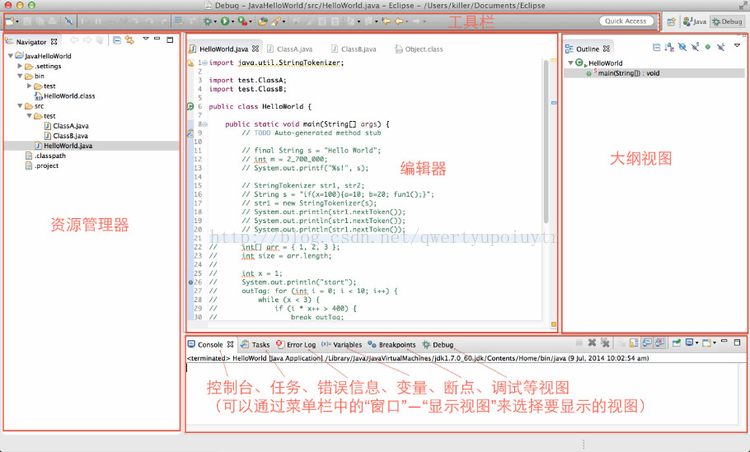Open the Outline view menu triangle
The width and height of the screenshot is (750, 452).
coord(737,45)
